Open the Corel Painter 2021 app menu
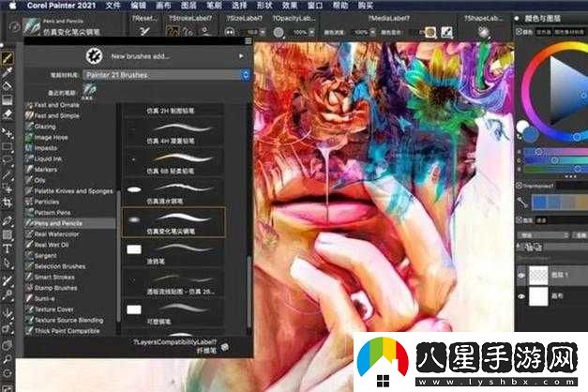Screen dimensions: 588x392 [62, 6]
